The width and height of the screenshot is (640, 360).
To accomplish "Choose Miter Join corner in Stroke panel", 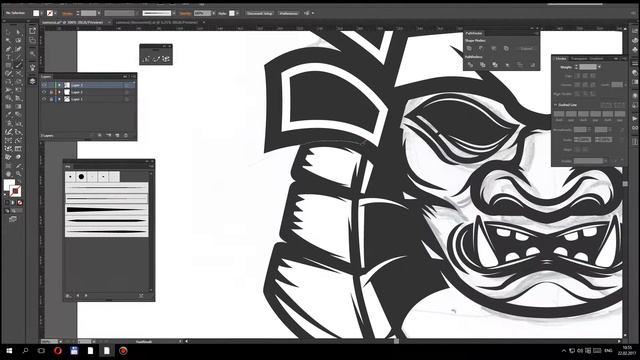I will point(577,84).
